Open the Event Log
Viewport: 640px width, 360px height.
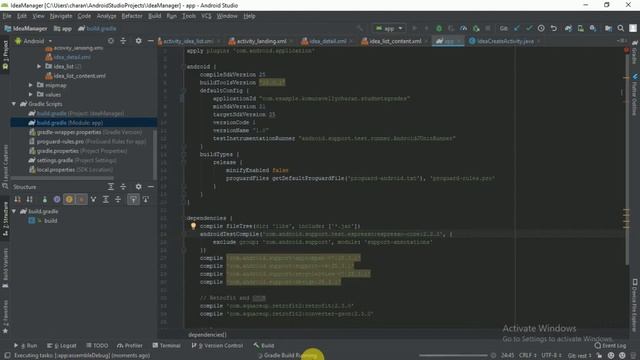610,345
